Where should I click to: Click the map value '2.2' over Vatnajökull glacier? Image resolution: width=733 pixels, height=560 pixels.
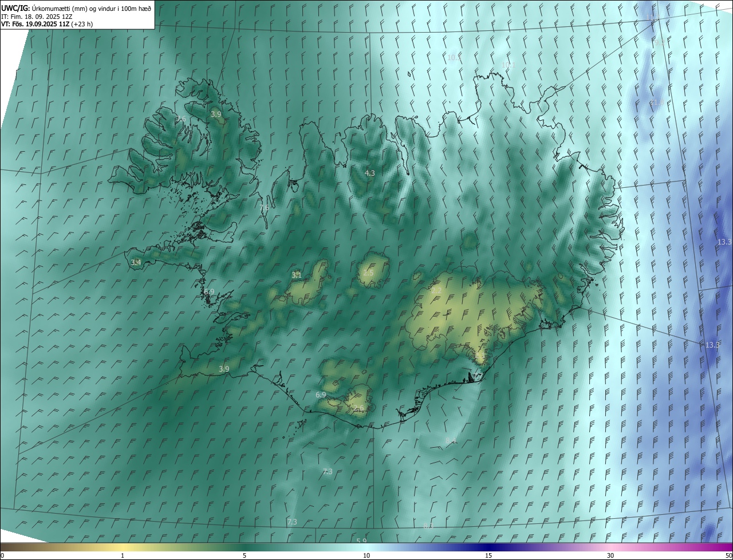click(436, 291)
